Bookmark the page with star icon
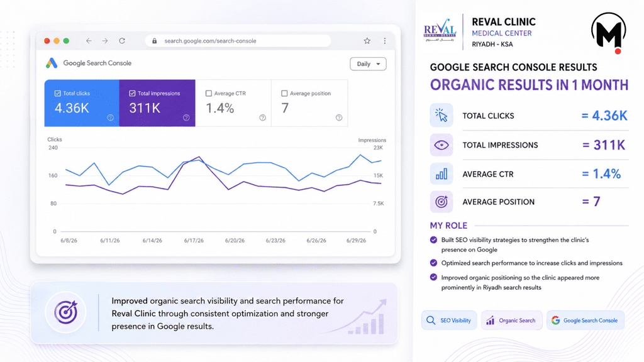Screen dimensions: 644x362 click(x=367, y=41)
